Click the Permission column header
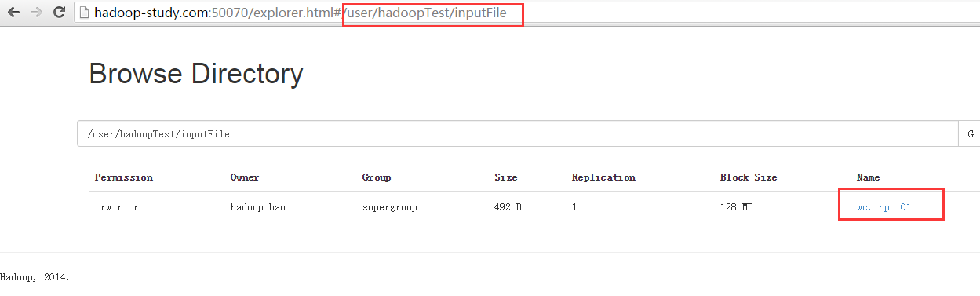The width and height of the screenshot is (980, 296). tap(124, 177)
